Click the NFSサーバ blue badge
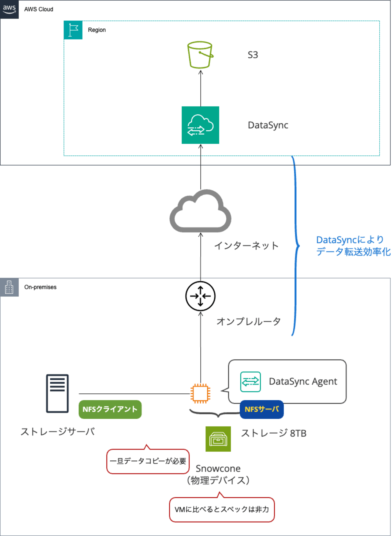This screenshot has width=392, height=536. pyautogui.click(x=262, y=409)
